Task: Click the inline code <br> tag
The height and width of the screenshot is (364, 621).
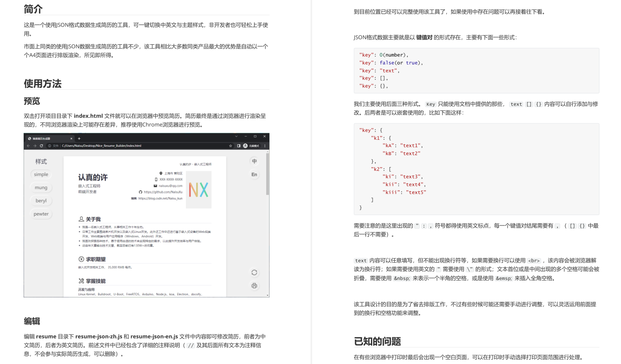Action: [534, 261]
